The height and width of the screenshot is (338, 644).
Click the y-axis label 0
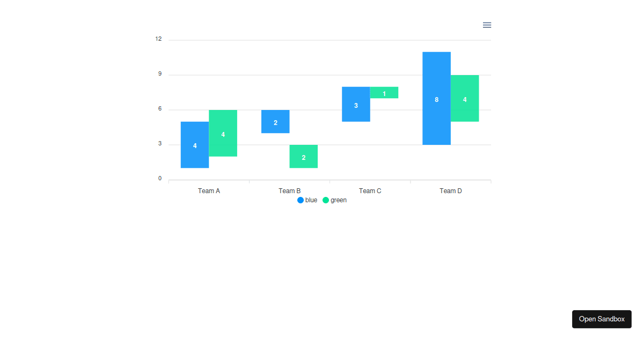coord(160,179)
